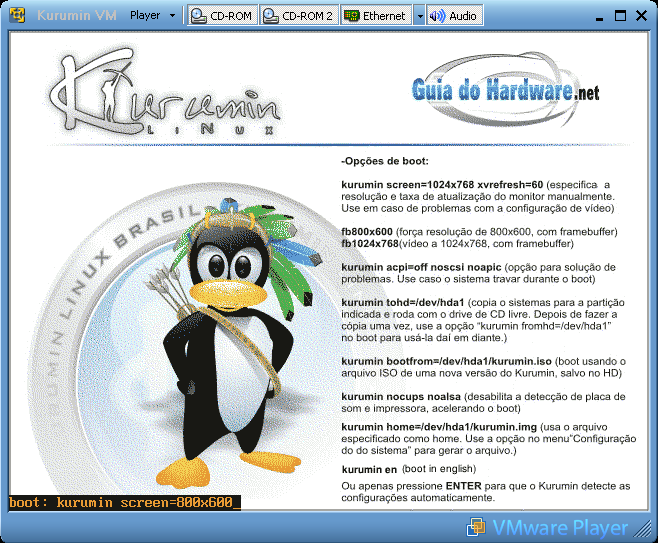
Task: Toggle the CD-ROM device button
Action: pos(222,16)
